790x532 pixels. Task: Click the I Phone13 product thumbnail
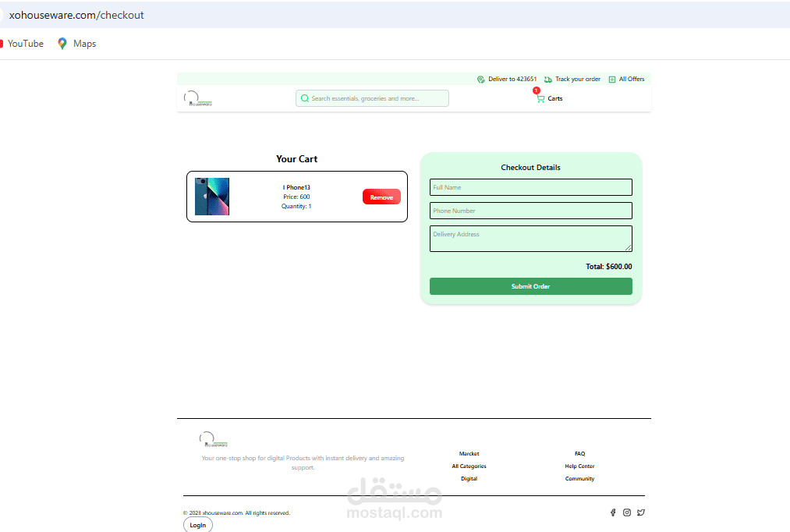coord(212,197)
